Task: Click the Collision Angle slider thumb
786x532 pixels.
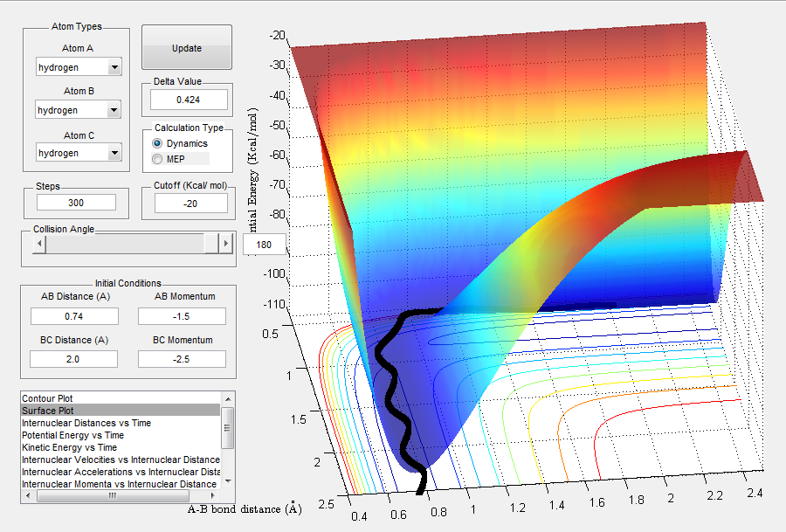Action: point(211,244)
